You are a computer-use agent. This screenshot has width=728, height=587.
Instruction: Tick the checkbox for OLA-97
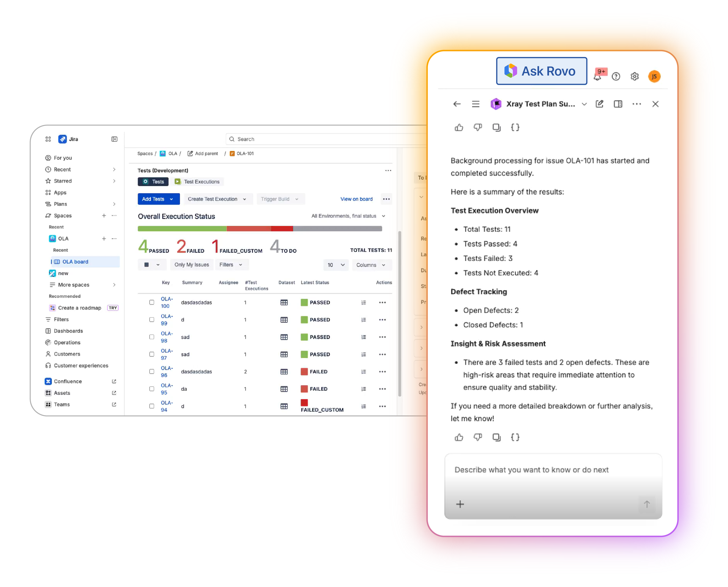pyautogui.click(x=151, y=354)
